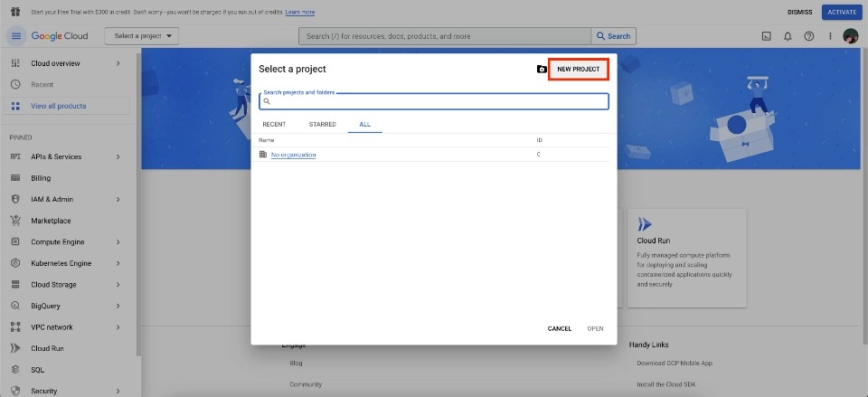
Task: Click the Recent clock icon
Action: tap(15, 85)
